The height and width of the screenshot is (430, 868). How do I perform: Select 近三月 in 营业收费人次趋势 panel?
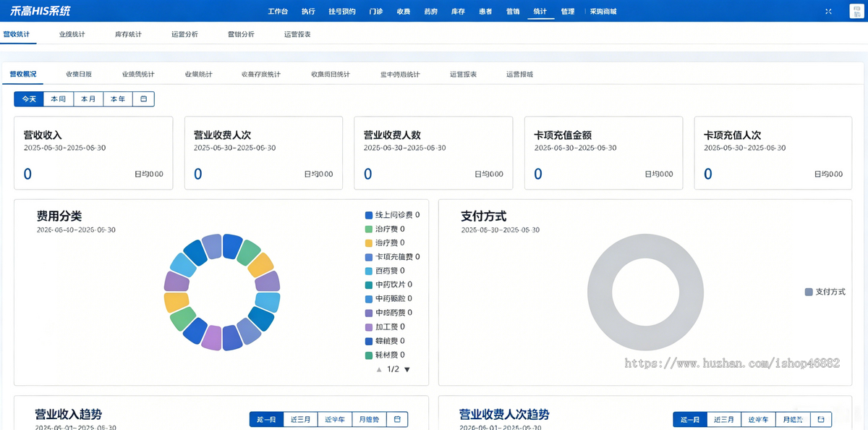[724, 419]
